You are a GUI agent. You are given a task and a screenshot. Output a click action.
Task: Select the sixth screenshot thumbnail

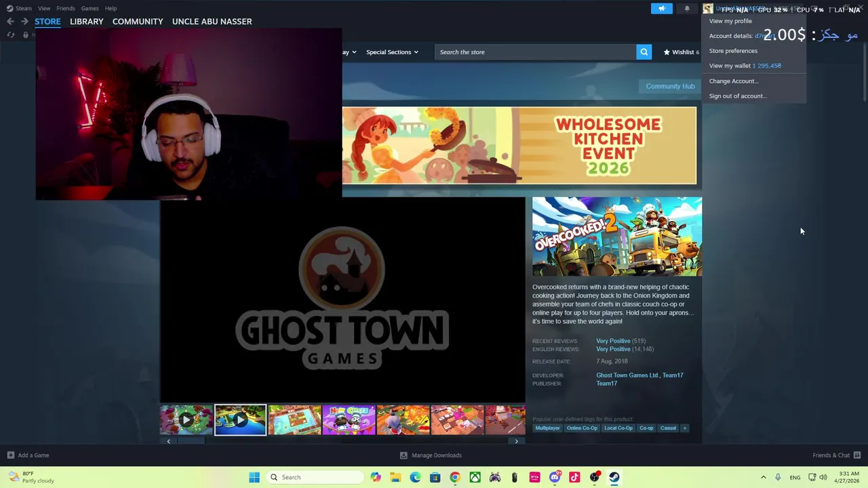click(x=457, y=420)
